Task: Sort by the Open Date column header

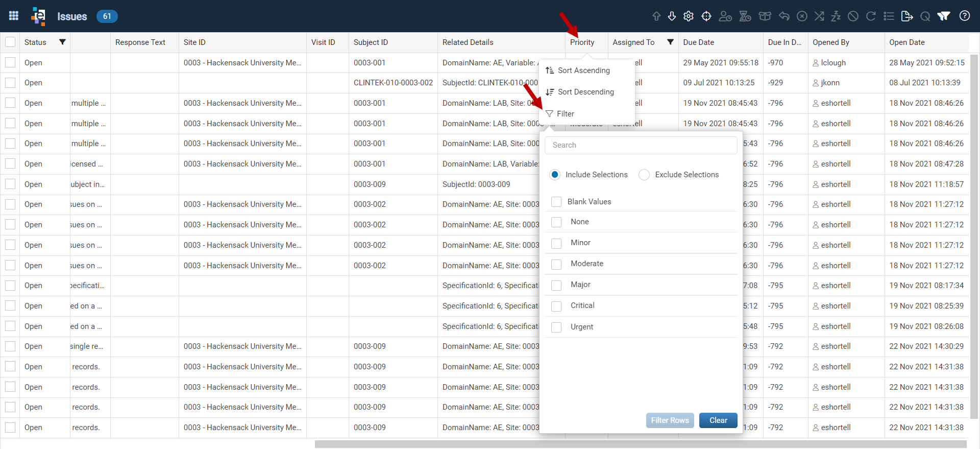Action: 907,42
